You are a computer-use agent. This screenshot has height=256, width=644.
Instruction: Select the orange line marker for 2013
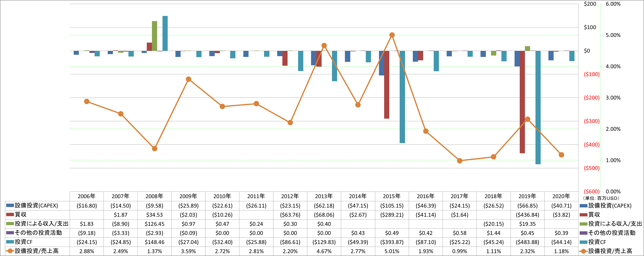click(x=324, y=46)
